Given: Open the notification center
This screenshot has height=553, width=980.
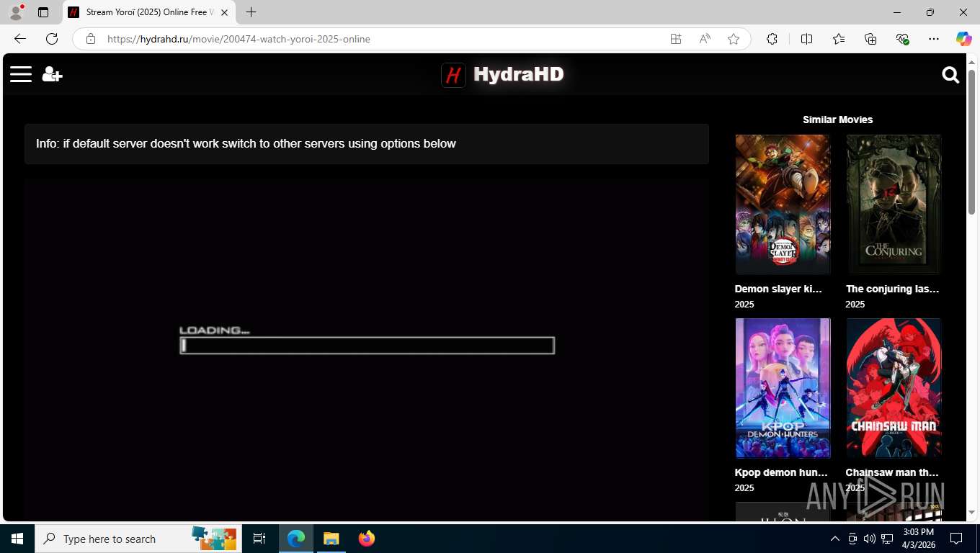Looking at the screenshot, I should point(956,539).
